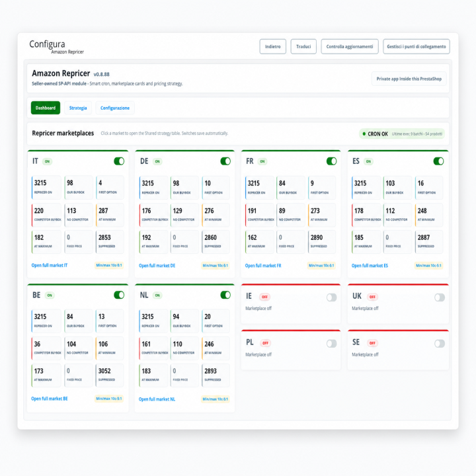The width and height of the screenshot is (476, 476).
Task: Toggle the FR marketplace switch
Action: click(331, 161)
